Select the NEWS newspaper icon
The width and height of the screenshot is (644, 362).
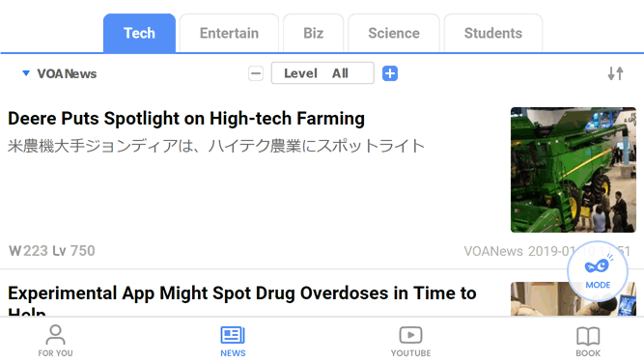[233, 335]
